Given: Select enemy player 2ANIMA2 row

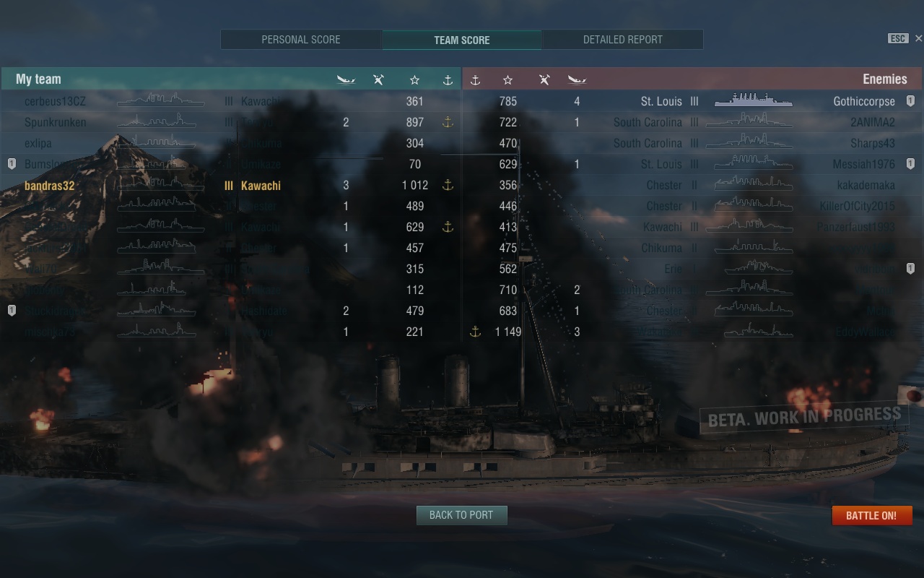Looking at the screenshot, I should point(692,122).
